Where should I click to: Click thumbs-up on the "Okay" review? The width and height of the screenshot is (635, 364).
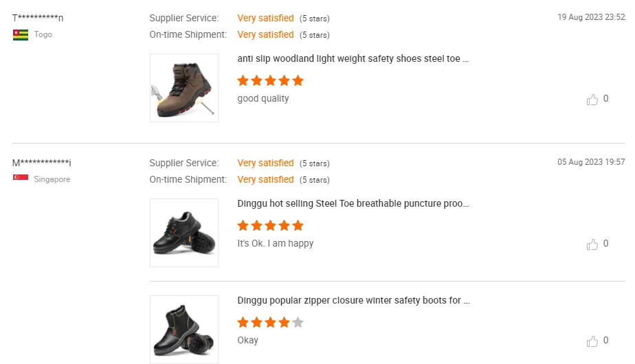pyautogui.click(x=592, y=341)
